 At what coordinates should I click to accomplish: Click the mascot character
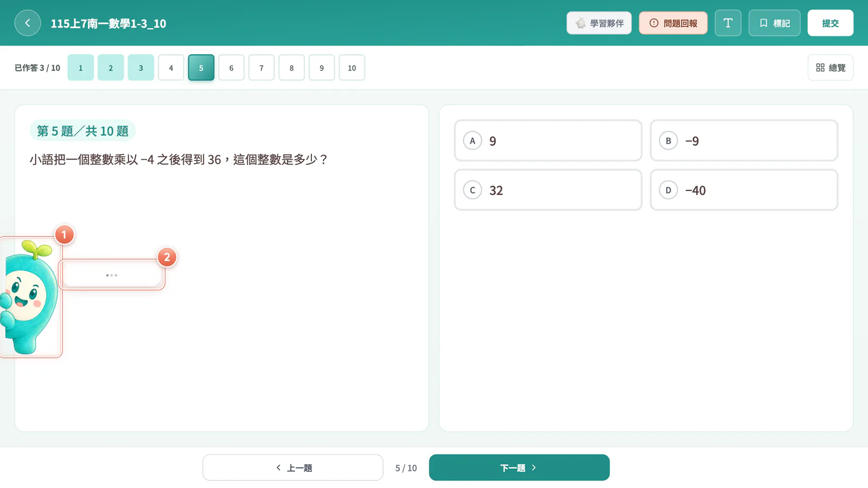tap(30, 298)
